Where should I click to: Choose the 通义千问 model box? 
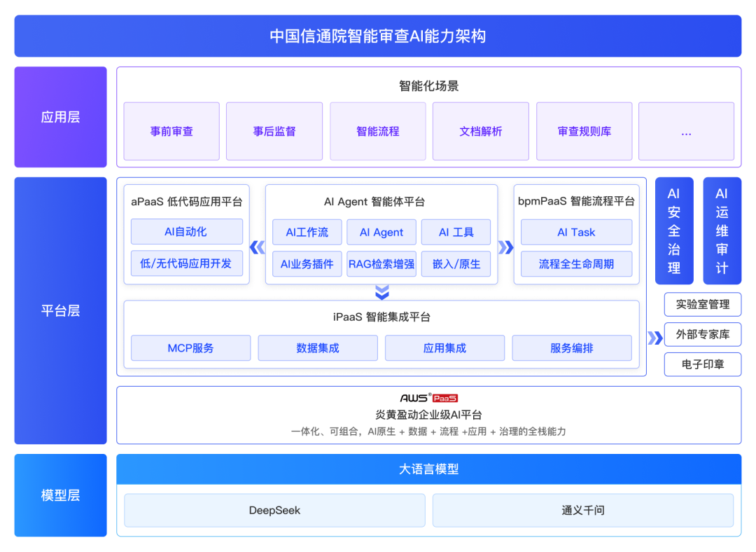[582, 510]
